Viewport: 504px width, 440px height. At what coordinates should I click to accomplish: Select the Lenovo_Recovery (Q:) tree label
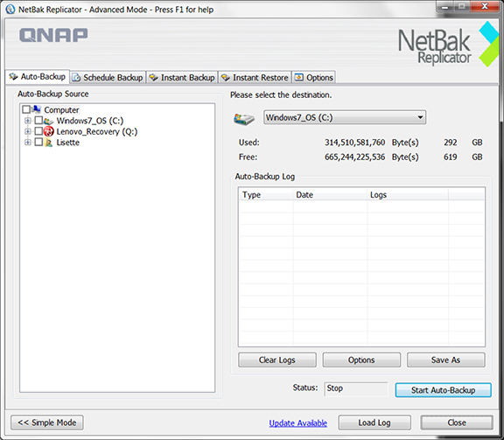click(97, 132)
